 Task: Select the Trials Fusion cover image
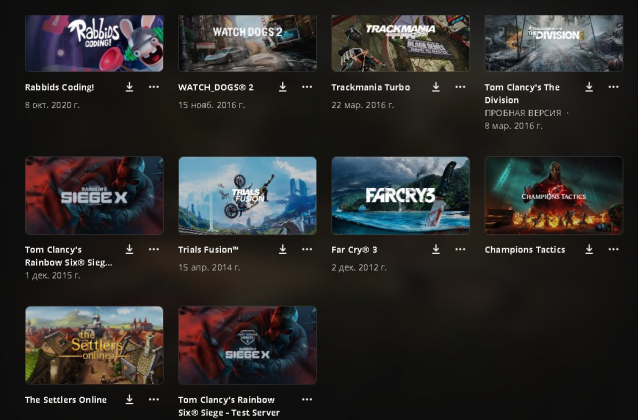pos(247,195)
